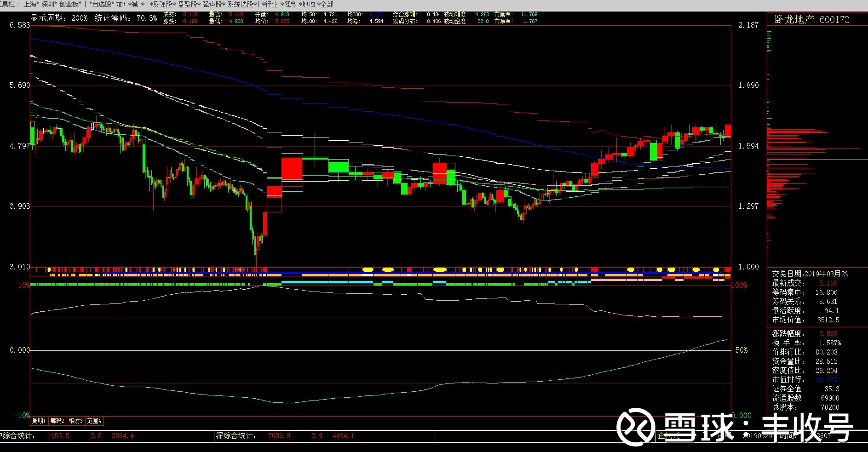
Task: Click the 总股本 70200 row
Action: click(x=805, y=407)
